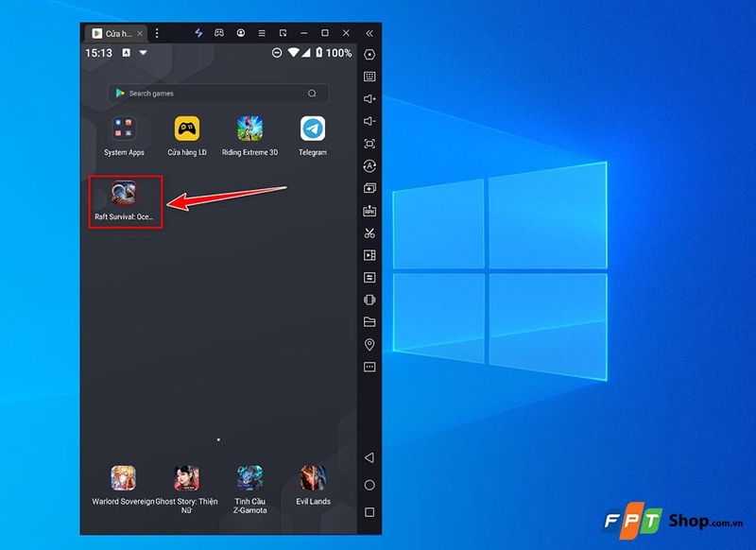
Task: Collapse the sidebar with double chevron
Action: pyautogui.click(x=369, y=33)
